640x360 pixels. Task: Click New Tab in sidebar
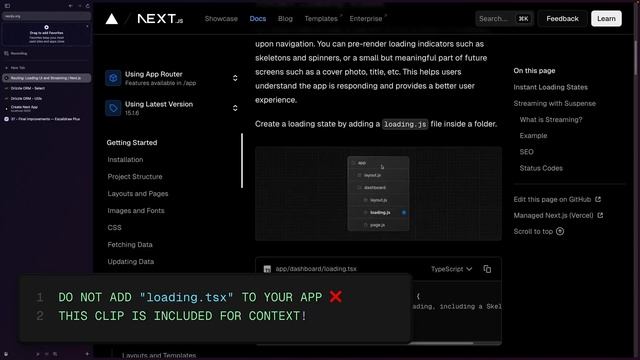[x=18, y=68]
